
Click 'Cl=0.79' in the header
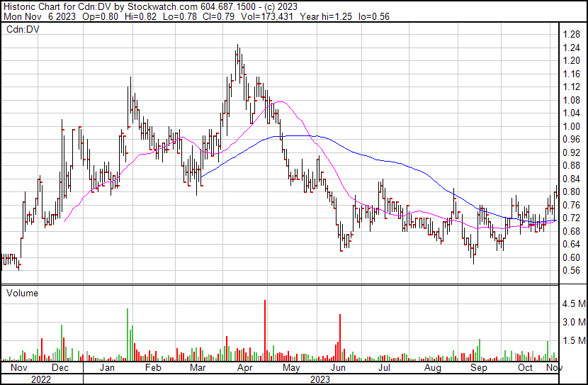pyautogui.click(x=219, y=16)
